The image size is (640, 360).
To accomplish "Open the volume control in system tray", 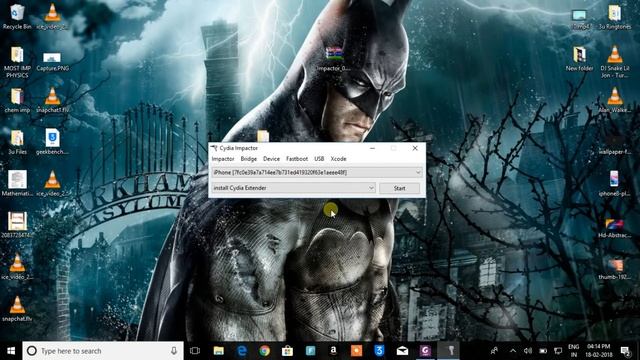I will pos(528,351).
